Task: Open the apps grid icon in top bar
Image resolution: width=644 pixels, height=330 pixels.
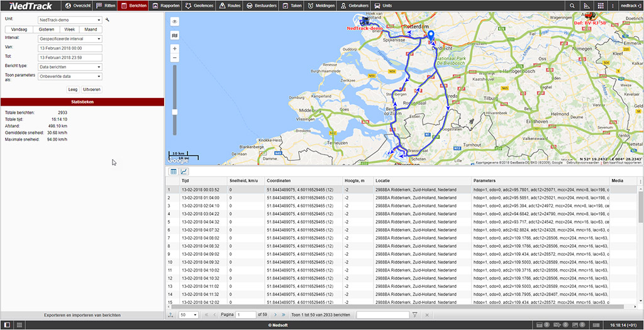Action: click(x=601, y=6)
